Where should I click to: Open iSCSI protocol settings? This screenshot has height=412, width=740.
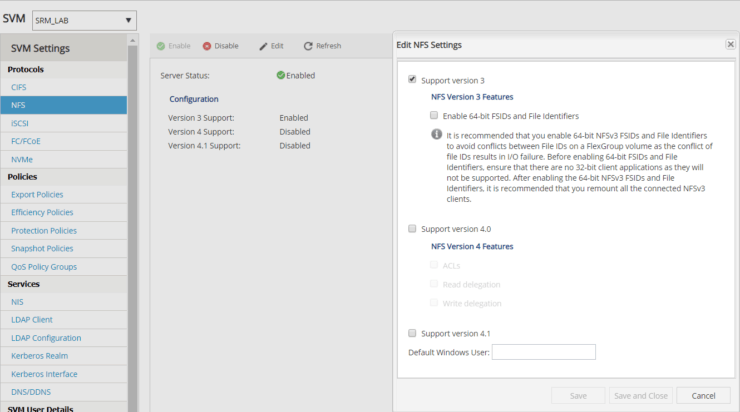[21, 123]
